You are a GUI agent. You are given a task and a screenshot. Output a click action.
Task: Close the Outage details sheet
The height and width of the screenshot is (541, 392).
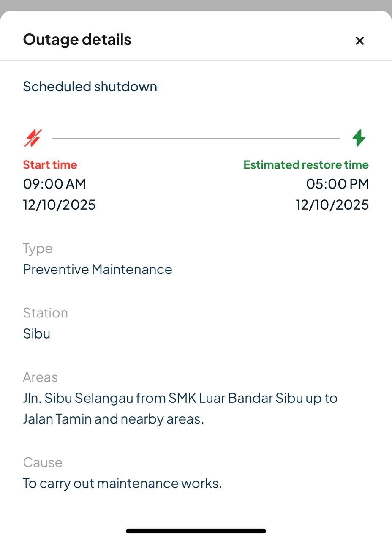[359, 41]
